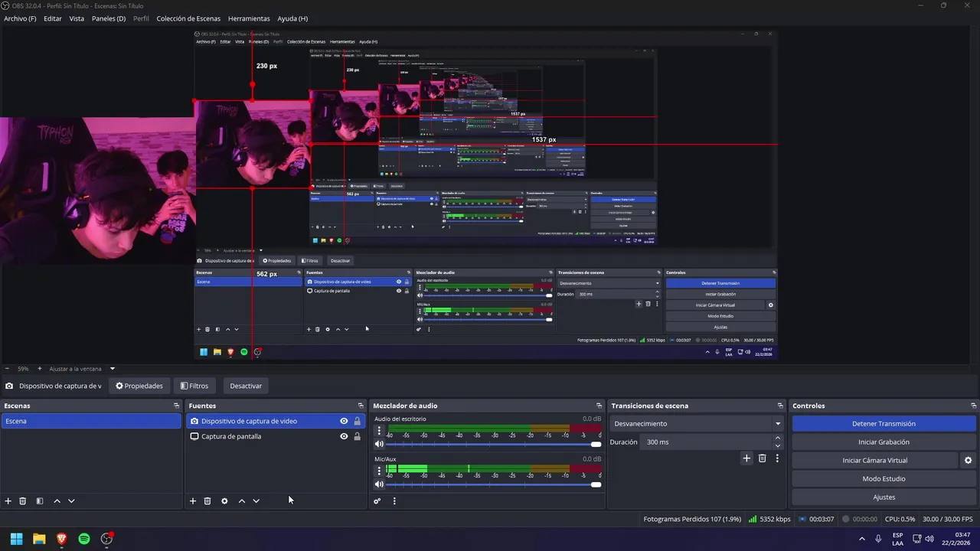Viewport: 980px width, 551px height.
Task: Open the Archivo menu
Action: (x=20, y=18)
